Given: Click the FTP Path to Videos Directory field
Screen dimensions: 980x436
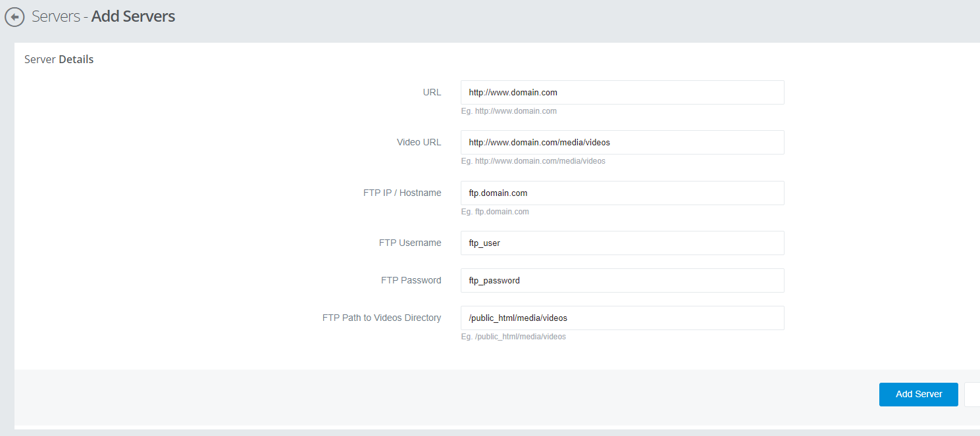Looking at the screenshot, I should [x=622, y=318].
